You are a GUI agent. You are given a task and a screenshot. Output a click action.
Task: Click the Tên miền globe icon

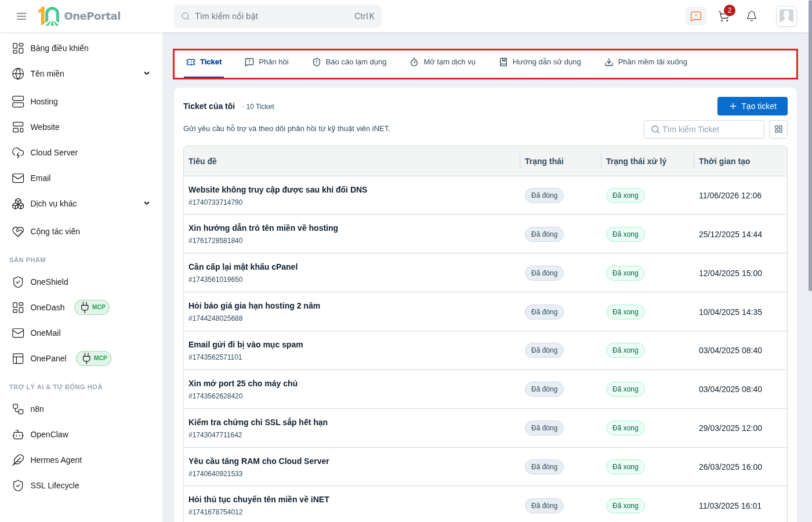[18, 74]
